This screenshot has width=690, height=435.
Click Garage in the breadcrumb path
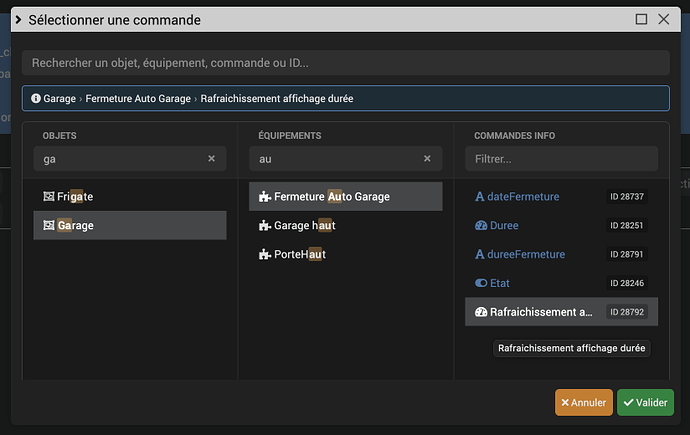tap(59, 99)
